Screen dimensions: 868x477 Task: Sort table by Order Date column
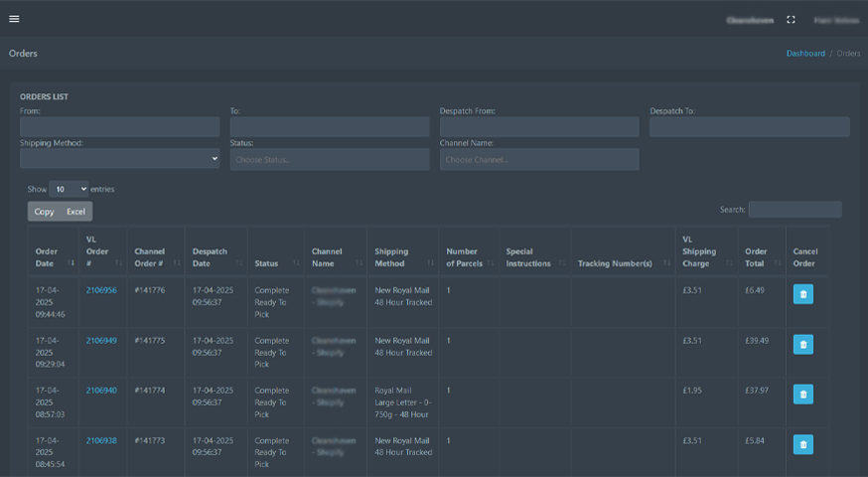54,257
